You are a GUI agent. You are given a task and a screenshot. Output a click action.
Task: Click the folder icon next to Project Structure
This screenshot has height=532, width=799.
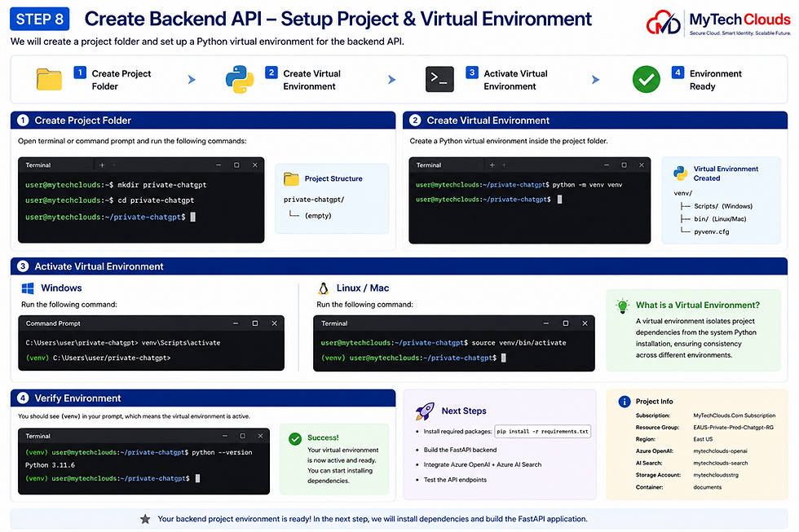pos(292,178)
